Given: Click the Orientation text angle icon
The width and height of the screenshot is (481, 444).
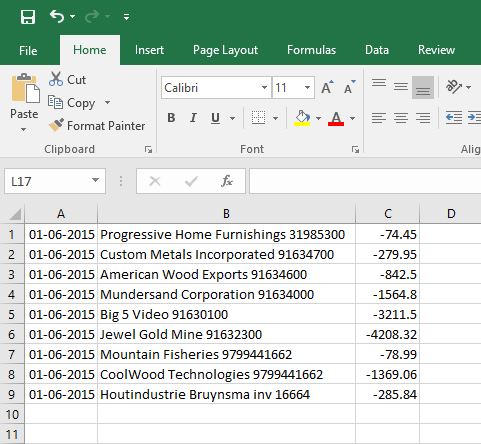Looking at the screenshot, I should (454, 87).
